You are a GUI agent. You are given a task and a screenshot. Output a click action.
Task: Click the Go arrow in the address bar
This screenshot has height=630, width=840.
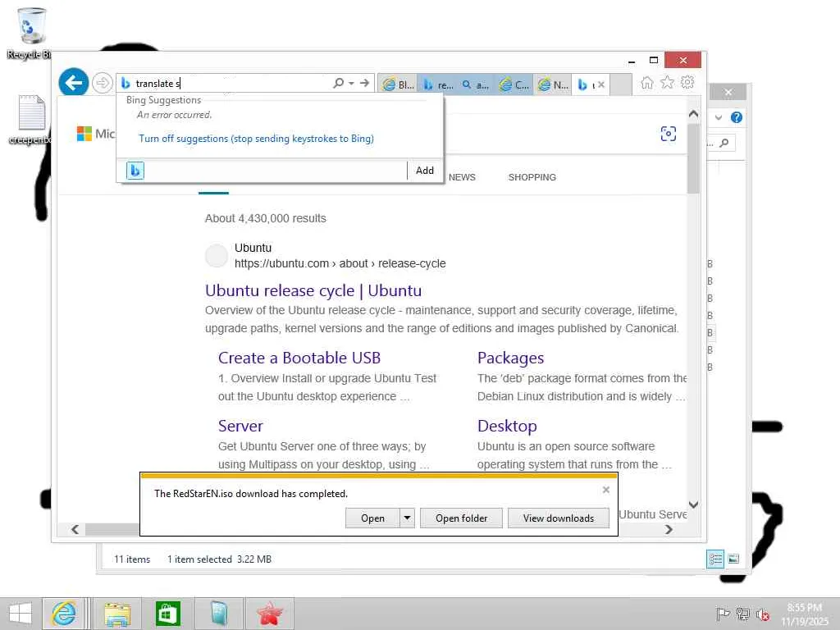pyautogui.click(x=365, y=83)
